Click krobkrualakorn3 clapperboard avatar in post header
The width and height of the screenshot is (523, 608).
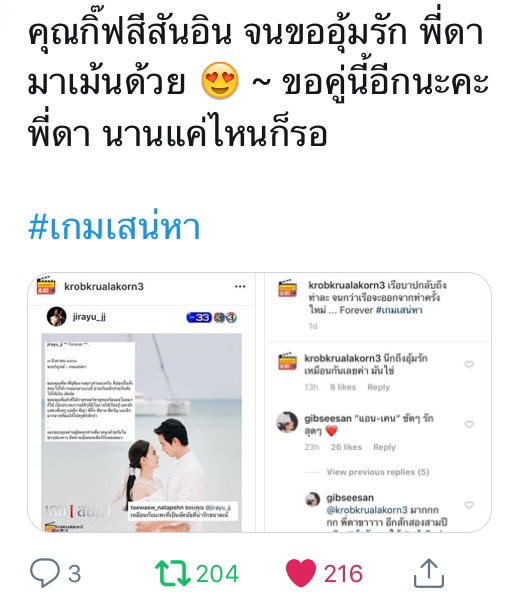coord(47,286)
